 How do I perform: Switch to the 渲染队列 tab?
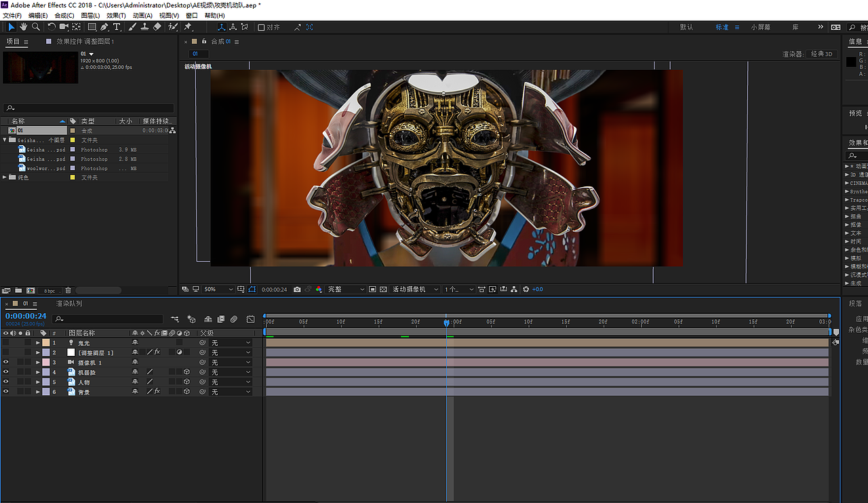tap(68, 304)
